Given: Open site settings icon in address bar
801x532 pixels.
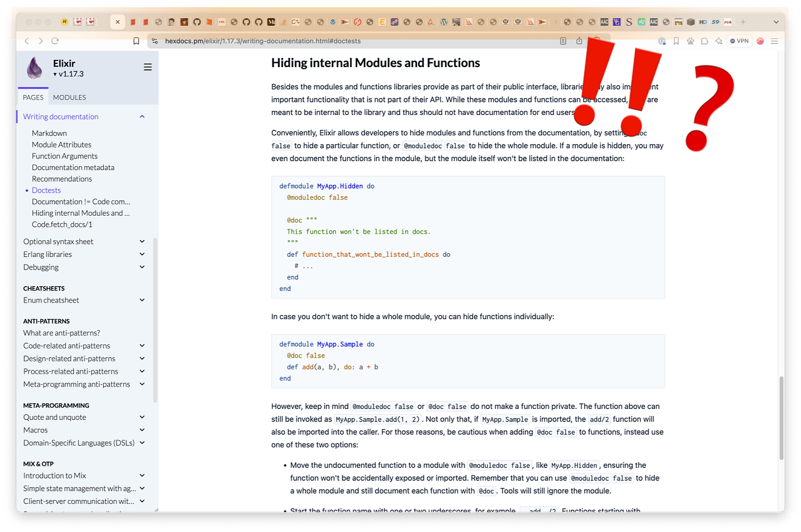Looking at the screenshot, I should coord(155,41).
